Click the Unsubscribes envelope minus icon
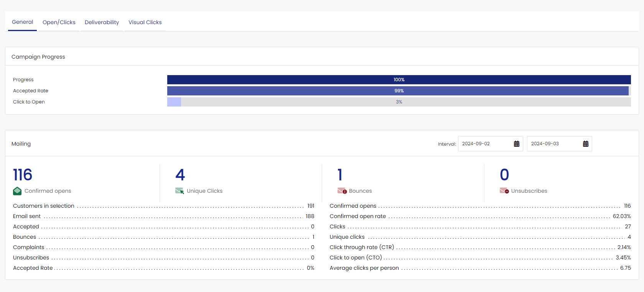 click(x=504, y=191)
